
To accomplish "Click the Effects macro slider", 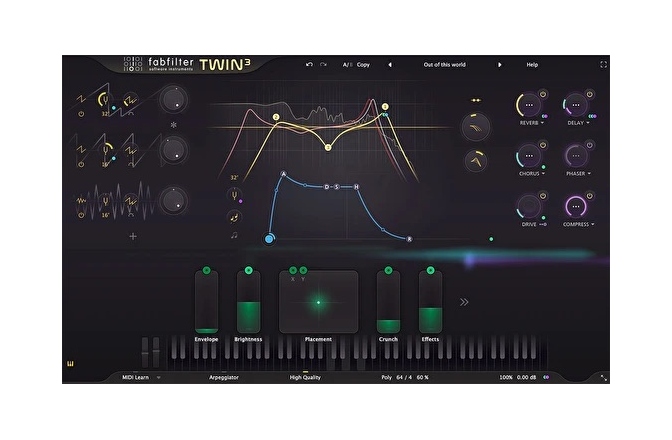I will tap(430, 302).
